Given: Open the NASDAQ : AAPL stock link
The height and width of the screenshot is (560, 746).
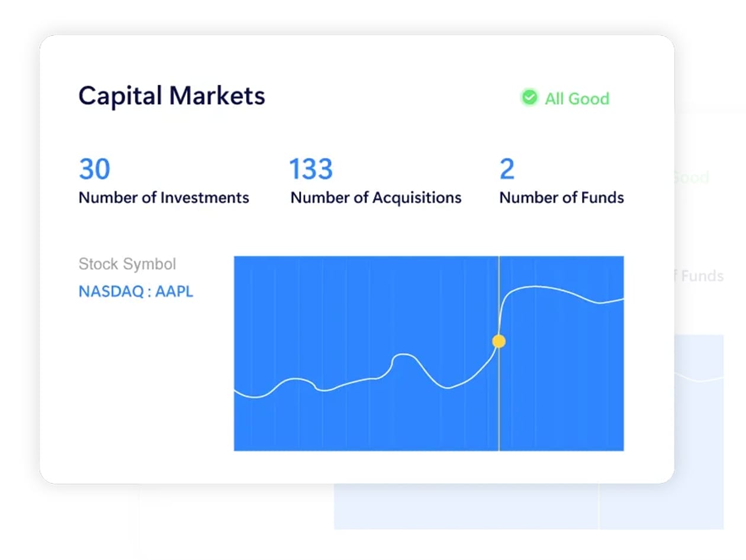Looking at the screenshot, I should [x=136, y=291].
